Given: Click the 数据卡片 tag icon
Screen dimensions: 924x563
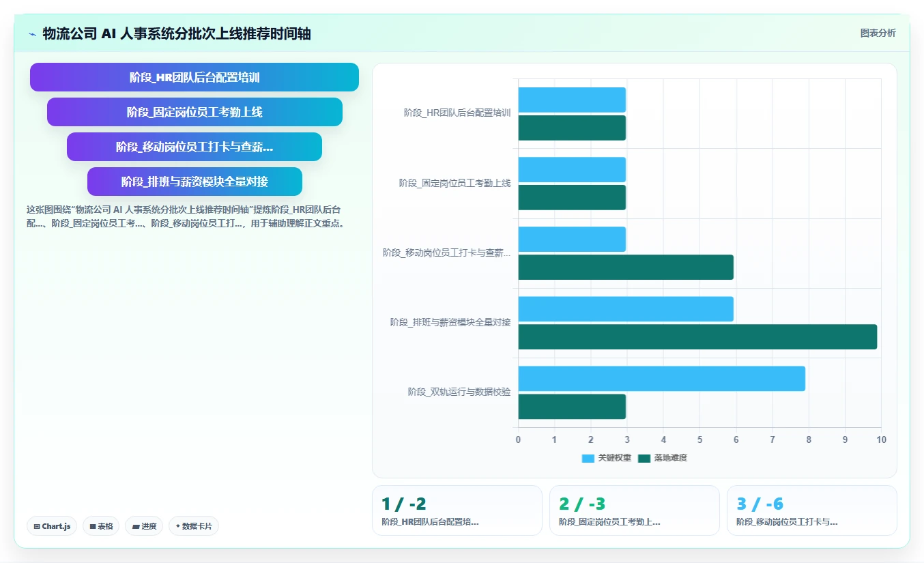Looking at the screenshot, I should click(x=178, y=526).
